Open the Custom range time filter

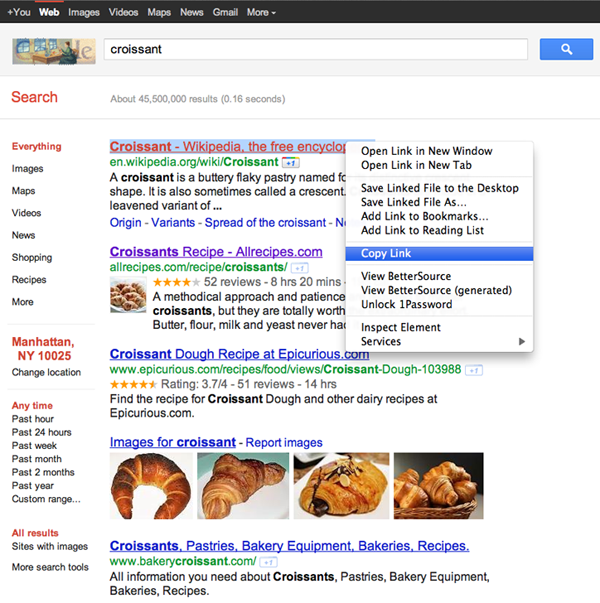[x=46, y=499]
